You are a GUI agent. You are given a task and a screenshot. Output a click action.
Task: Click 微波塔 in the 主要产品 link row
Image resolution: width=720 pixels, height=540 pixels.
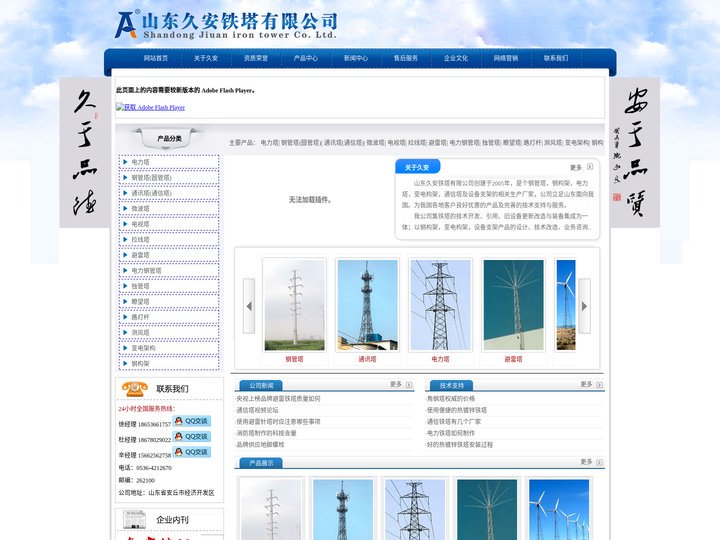click(x=375, y=143)
